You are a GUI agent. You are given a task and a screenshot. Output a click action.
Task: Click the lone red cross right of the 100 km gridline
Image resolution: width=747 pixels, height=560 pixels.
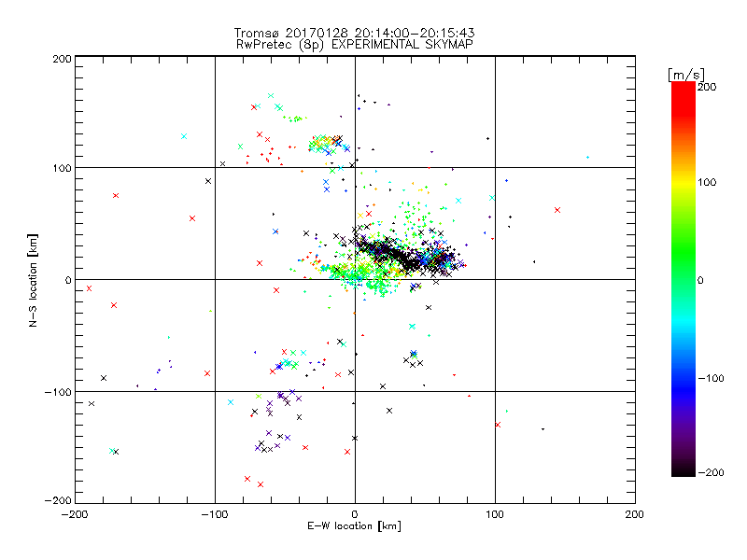point(557,210)
